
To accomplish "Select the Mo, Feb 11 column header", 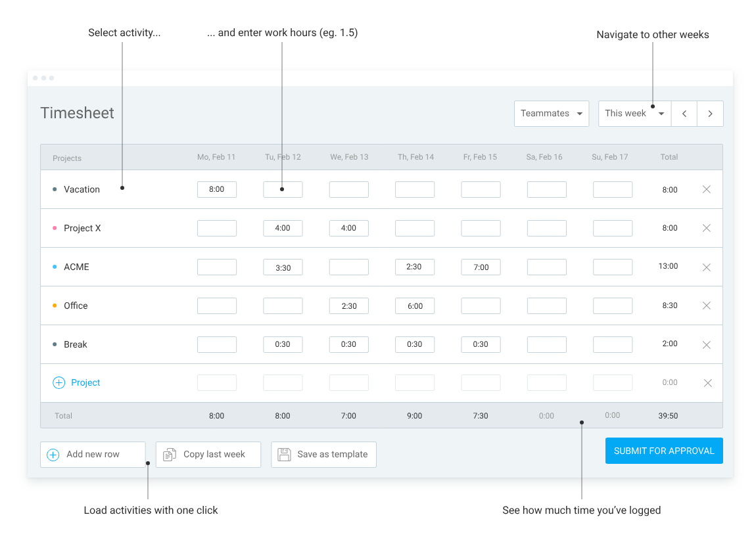I will coord(216,156).
